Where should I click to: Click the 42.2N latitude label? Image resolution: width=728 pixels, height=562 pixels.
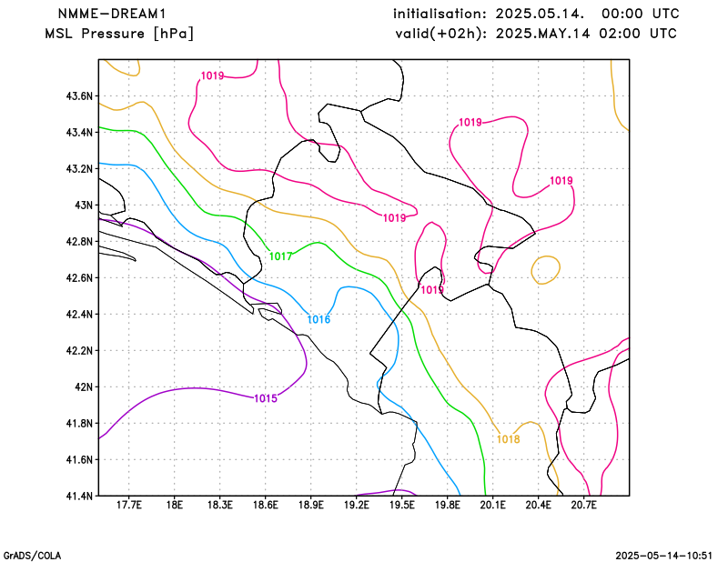[x=79, y=351]
